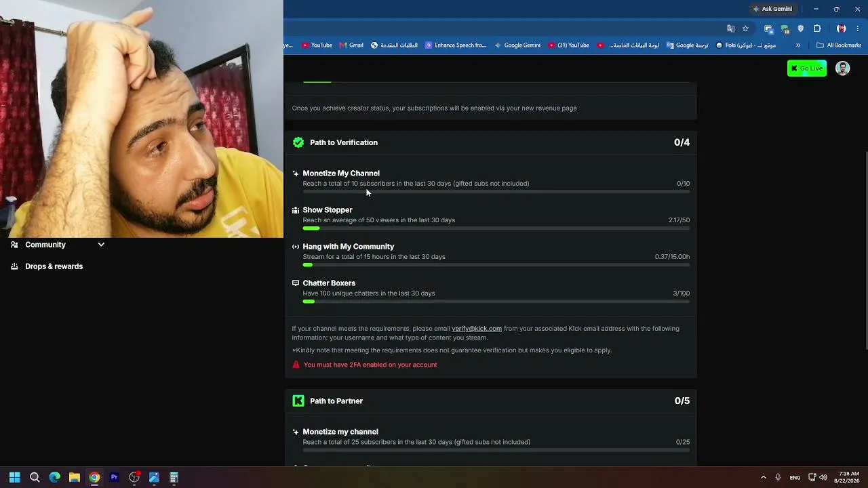The width and height of the screenshot is (868, 488).
Task: Click the 3/100 chatters value
Action: click(x=682, y=293)
